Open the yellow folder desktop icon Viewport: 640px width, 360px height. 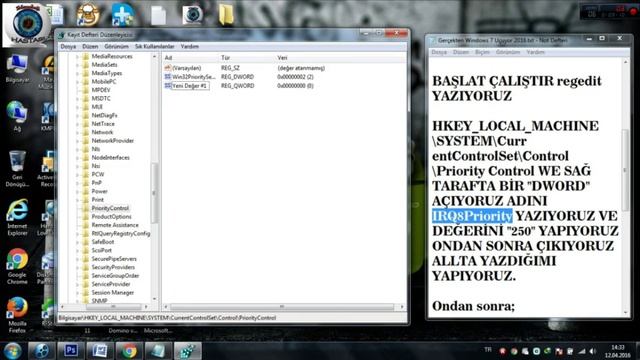tap(226, 15)
